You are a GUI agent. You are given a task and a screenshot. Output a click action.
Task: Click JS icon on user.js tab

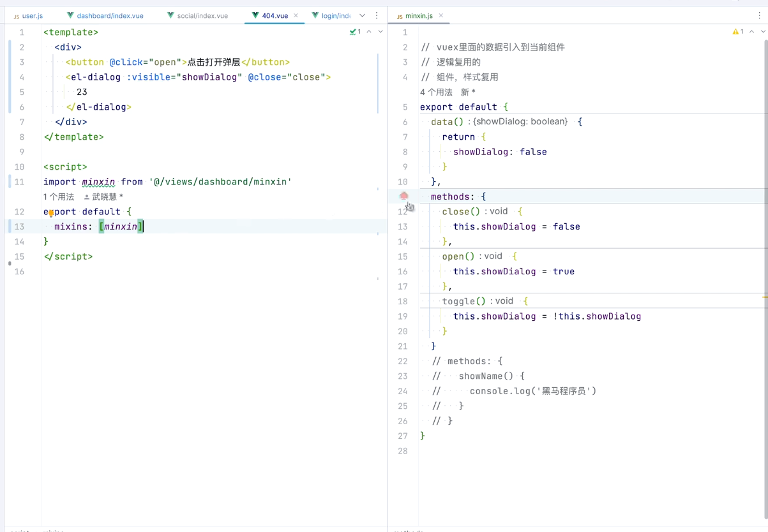pos(17,16)
